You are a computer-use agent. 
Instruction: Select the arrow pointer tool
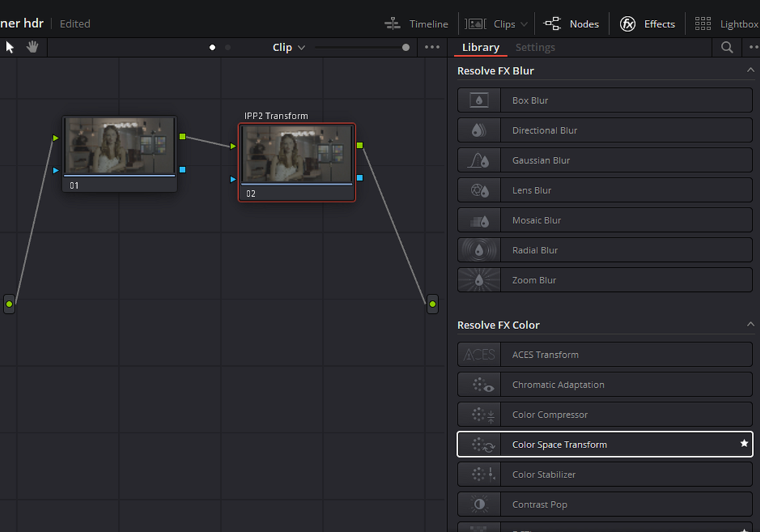[10, 47]
